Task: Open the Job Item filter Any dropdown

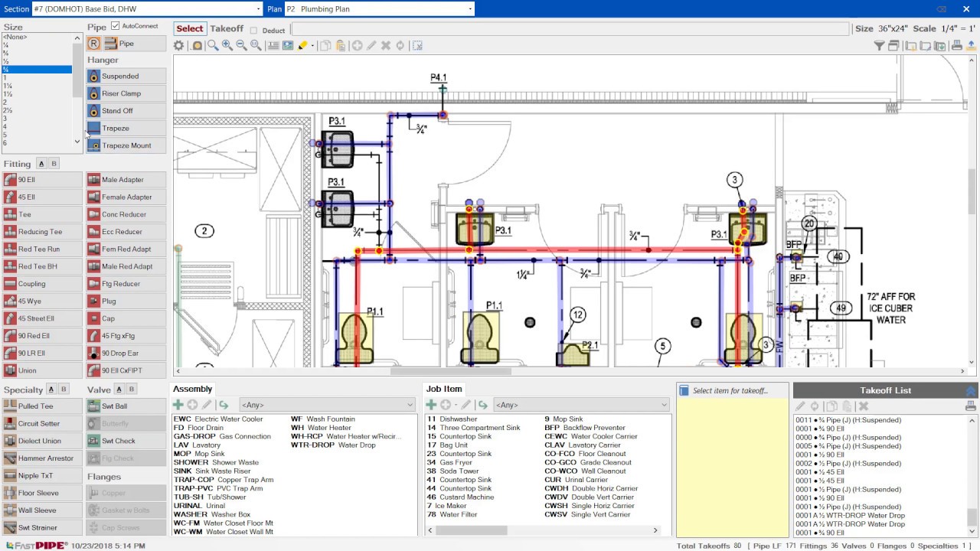Action: pos(581,405)
